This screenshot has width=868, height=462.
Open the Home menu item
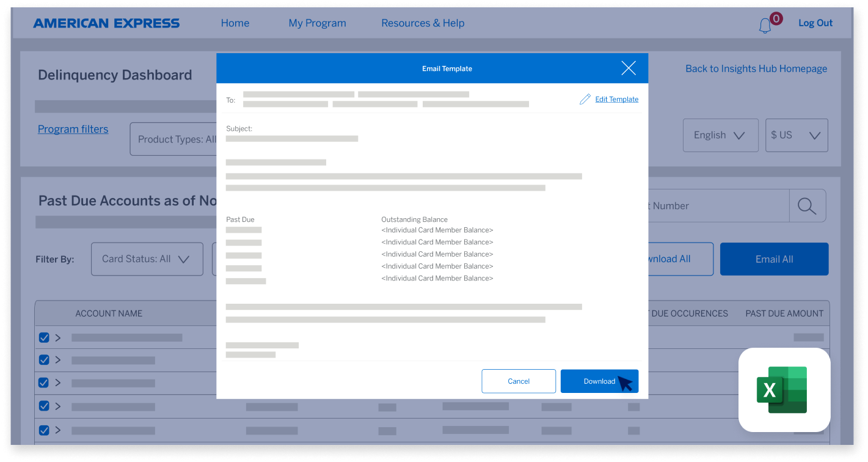(x=235, y=23)
